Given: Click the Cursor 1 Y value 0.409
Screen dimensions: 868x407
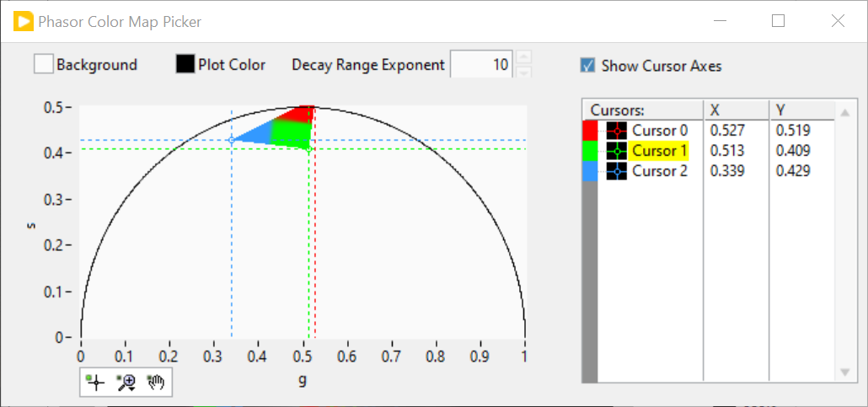Looking at the screenshot, I should [x=793, y=151].
